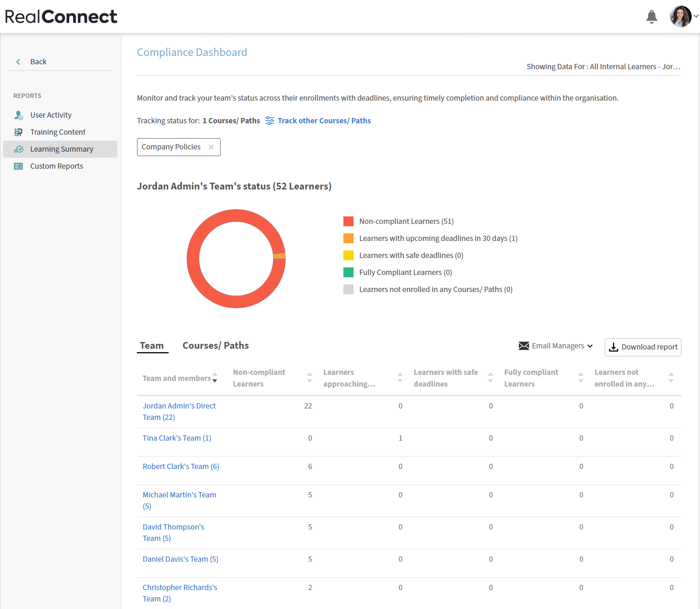Click the RealConnect logo

click(61, 17)
